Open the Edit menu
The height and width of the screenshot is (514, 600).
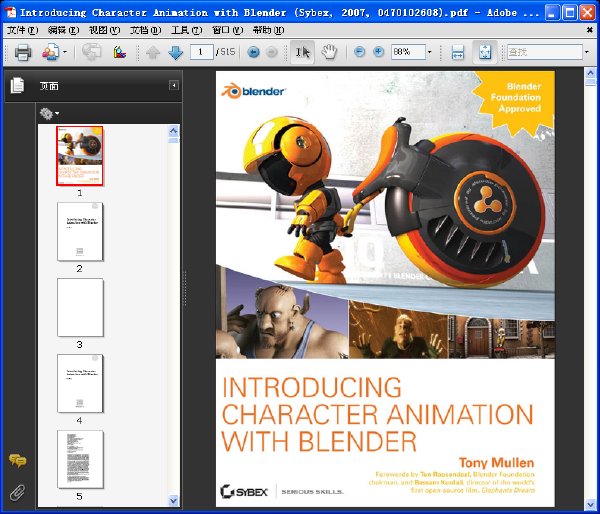[x=64, y=30]
